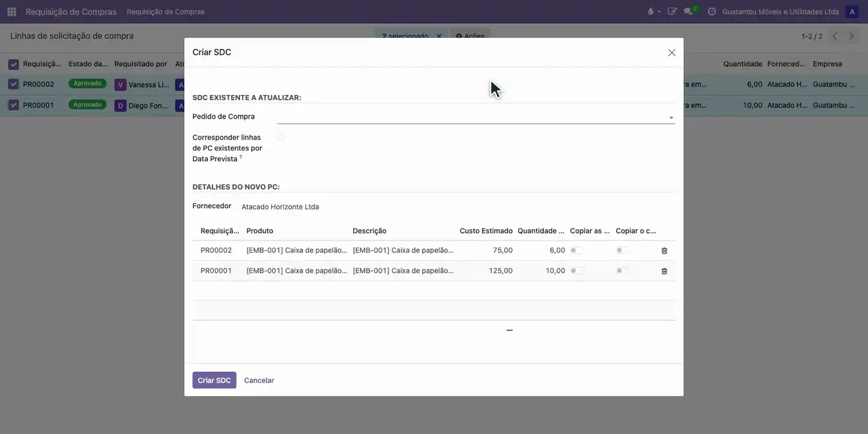Open the Ações dropdown menu

click(470, 36)
